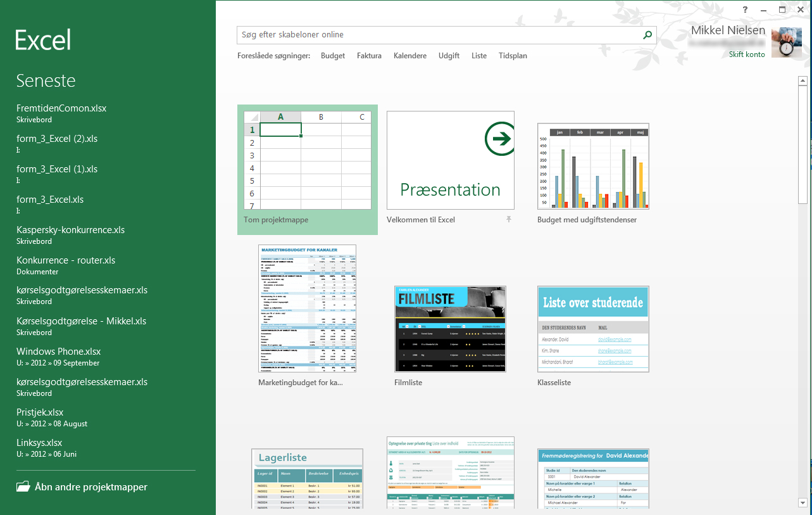Viewport: 812px width, 515px height.
Task: Open the Velkommen til Excel tour template
Action: pos(451,160)
